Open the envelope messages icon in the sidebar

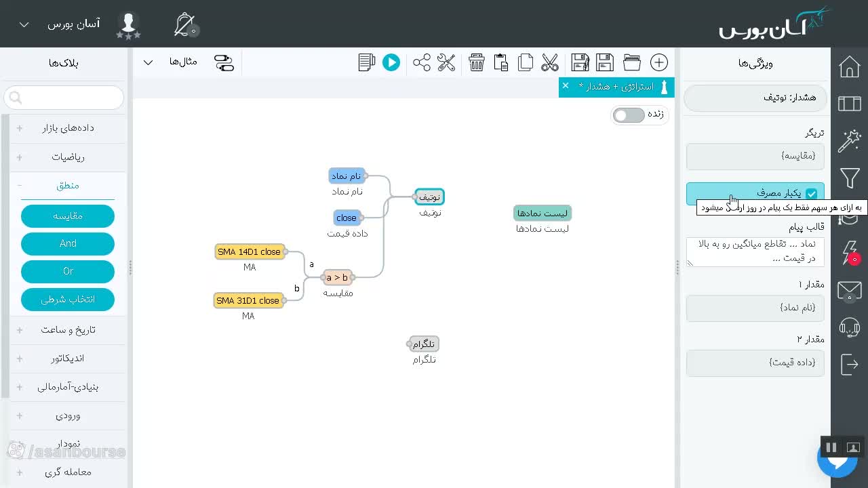pyautogui.click(x=850, y=291)
